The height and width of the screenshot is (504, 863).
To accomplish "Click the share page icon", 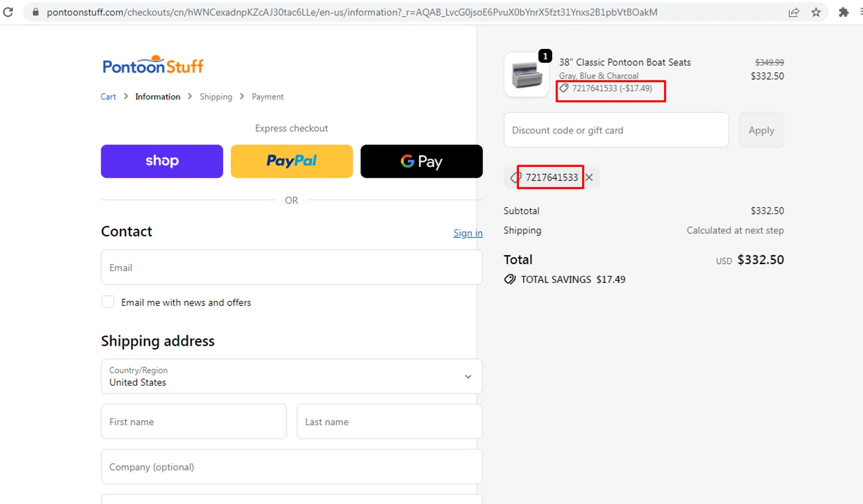I will point(794,12).
